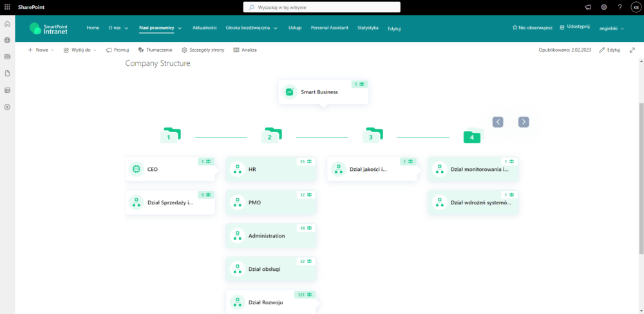Open the Aktualności menu item
The height and width of the screenshot is (314, 644).
[x=204, y=28]
